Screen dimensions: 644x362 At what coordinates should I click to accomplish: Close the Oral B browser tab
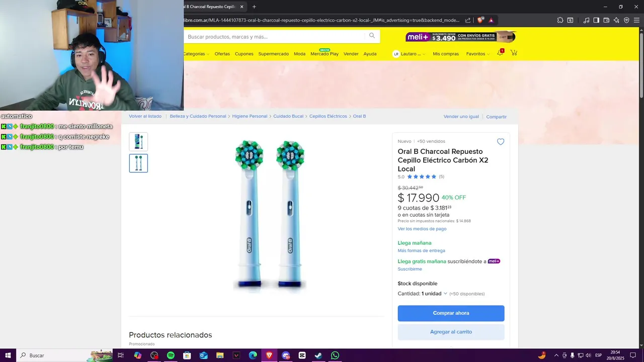pos(242,7)
